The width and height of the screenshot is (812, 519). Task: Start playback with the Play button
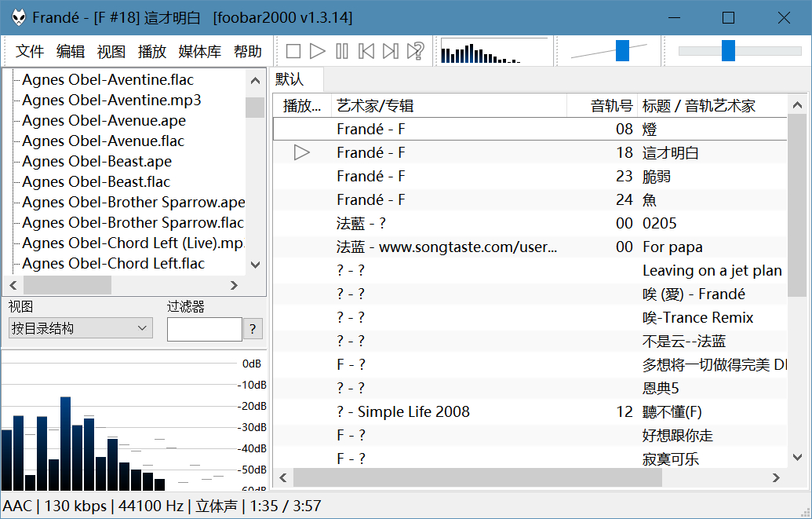point(318,51)
